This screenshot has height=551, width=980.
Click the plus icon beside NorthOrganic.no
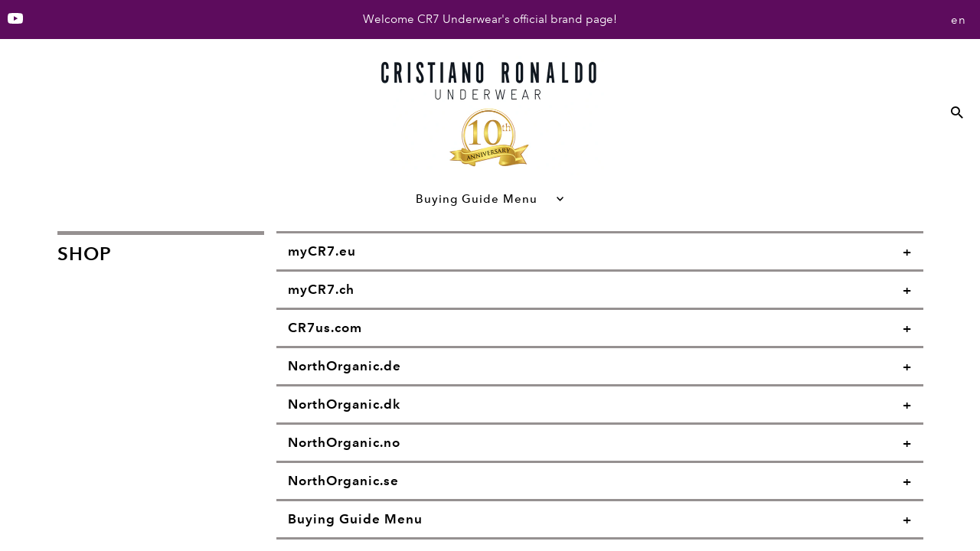pos(906,444)
